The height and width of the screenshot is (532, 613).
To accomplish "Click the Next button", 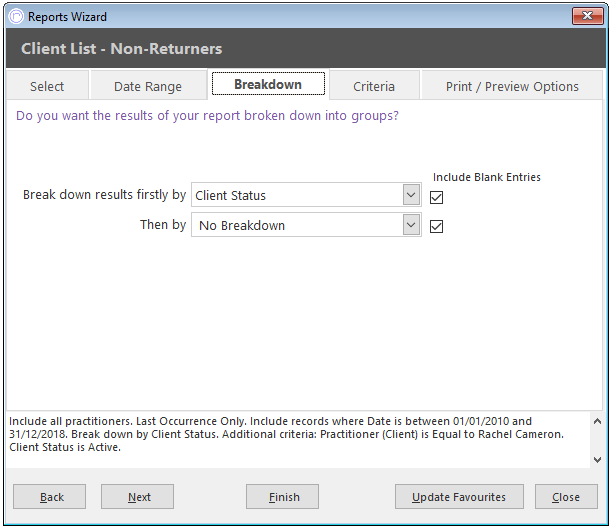I will point(137,496).
